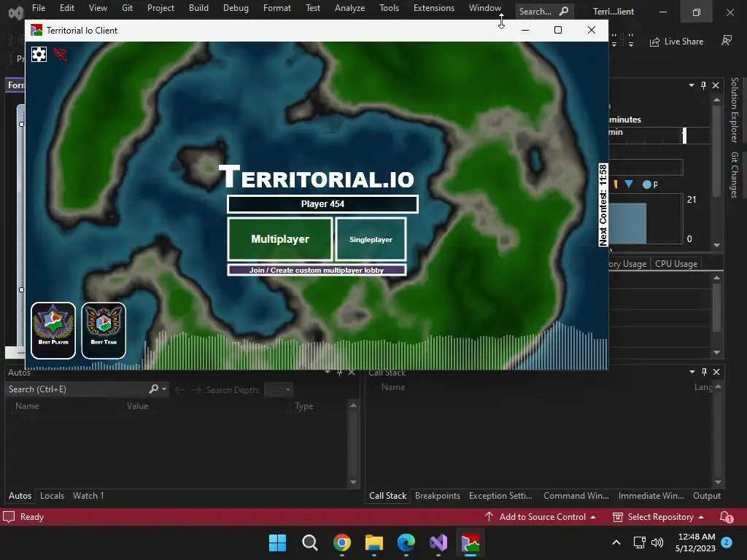Open the game settings gear icon

pos(39,54)
